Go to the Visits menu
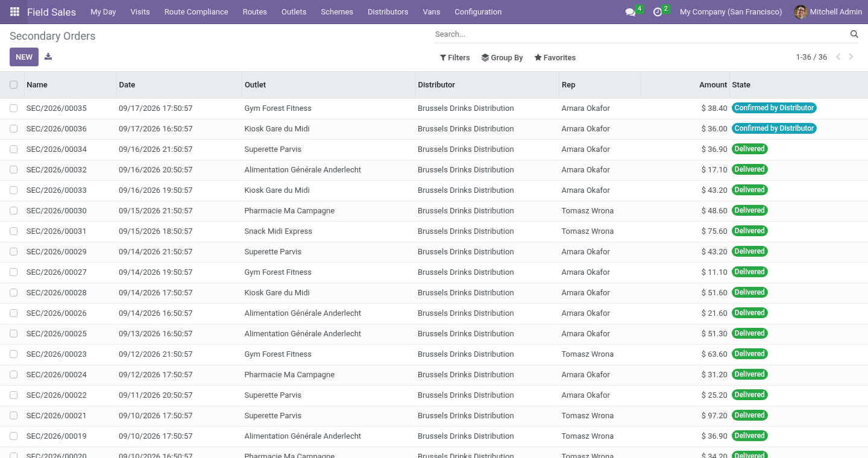 pyautogui.click(x=140, y=12)
